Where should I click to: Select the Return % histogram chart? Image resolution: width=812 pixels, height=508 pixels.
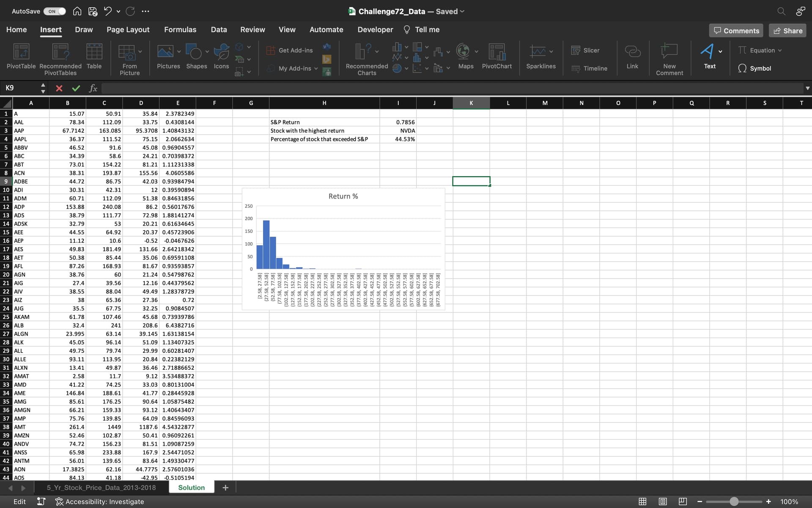tap(343, 249)
